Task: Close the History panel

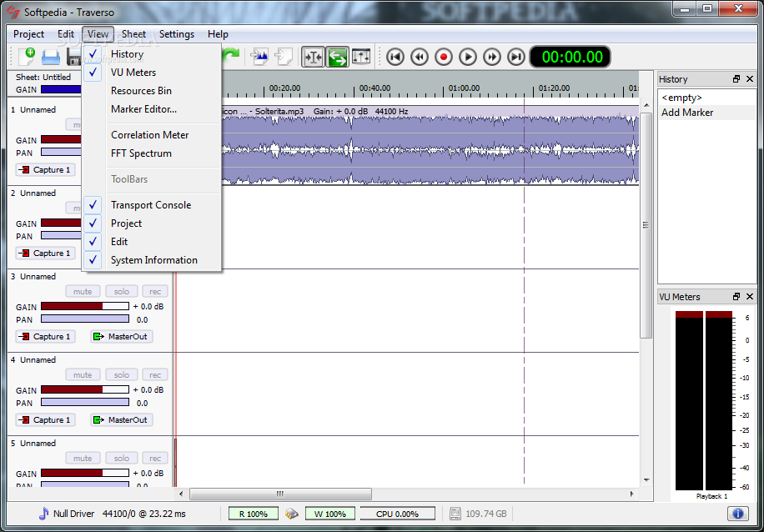Action: 749,79
